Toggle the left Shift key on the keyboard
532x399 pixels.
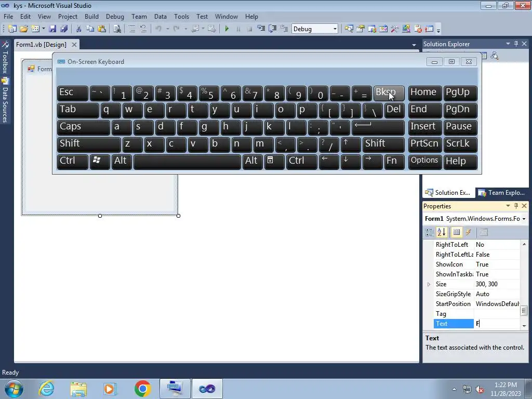click(x=89, y=144)
